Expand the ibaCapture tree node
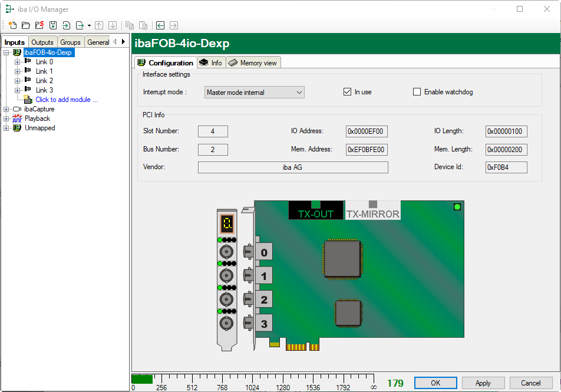This screenshot has height=392, width=561. 6,109
